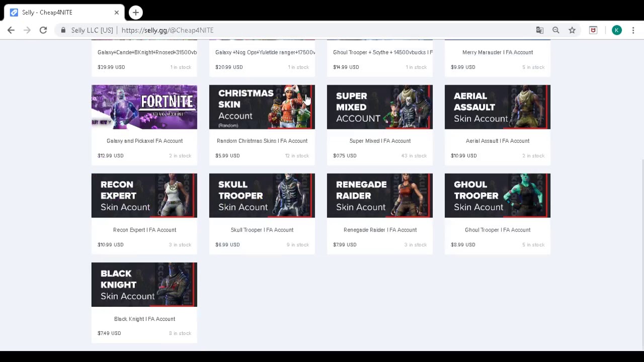Viewport: 644px width, 362px height.
Task: Open the Ghoul Trooper Skin Account thumbnail
Action: [498, 196]
